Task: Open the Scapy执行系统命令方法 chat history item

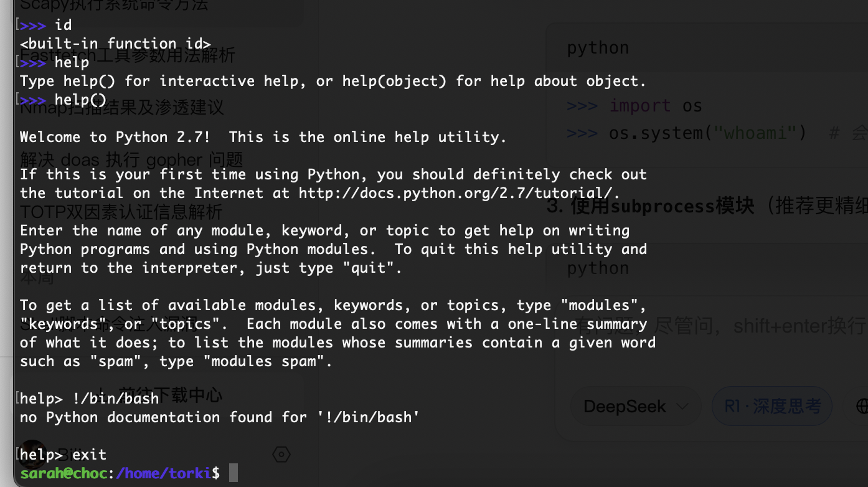Action: pyautogui.click(x=114, y=6)
